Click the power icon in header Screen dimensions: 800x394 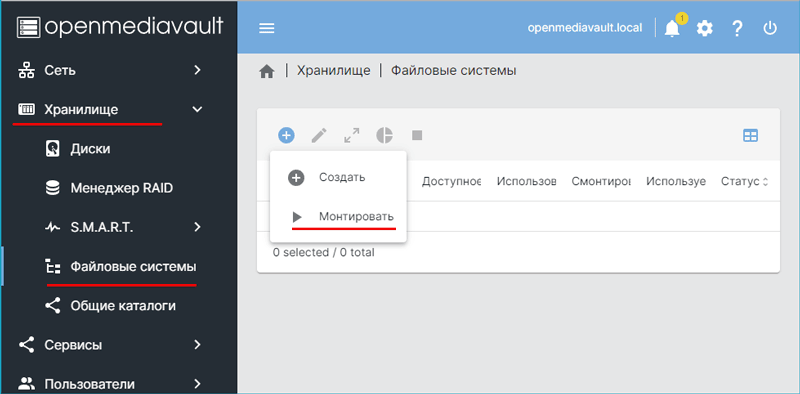tap(770, 29)
